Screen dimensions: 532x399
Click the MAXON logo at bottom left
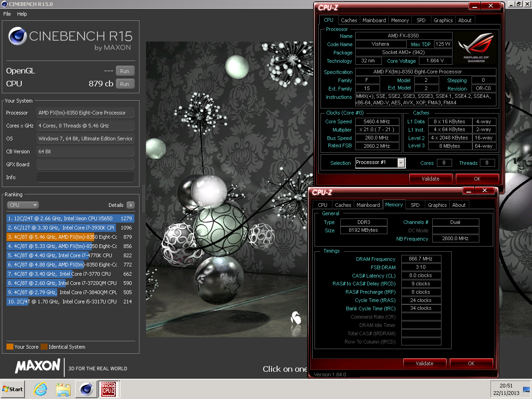click(x=37, y=366)
